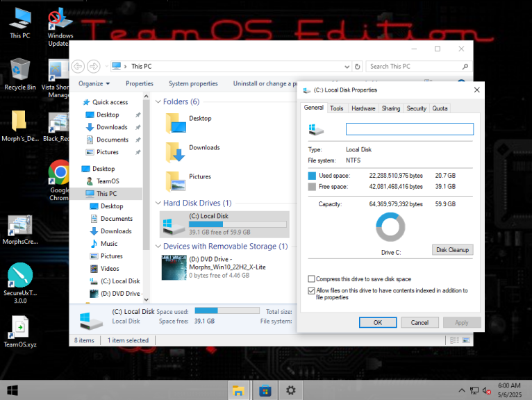Open the Organize dropdown menu
The height and width of the screenshot is (400, 532).
pyautogui.click(x=94, y=83)
